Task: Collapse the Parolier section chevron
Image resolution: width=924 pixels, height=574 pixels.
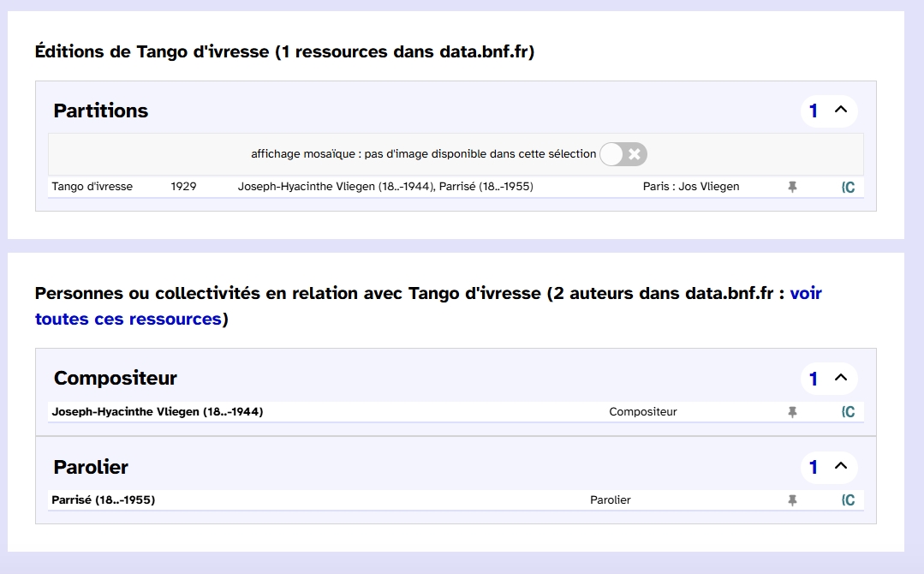Action: click(840, 467)
